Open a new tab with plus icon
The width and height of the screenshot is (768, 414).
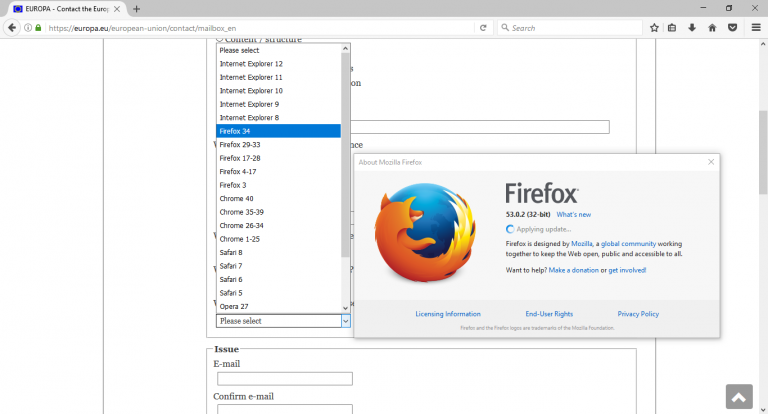coord(137,8)
